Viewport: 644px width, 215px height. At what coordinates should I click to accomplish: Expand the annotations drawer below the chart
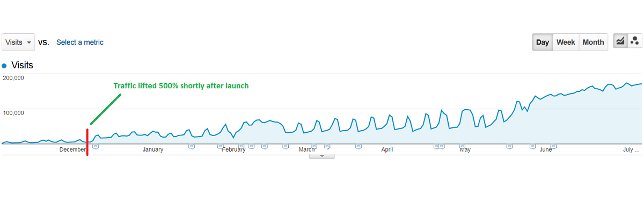[321, 156]
